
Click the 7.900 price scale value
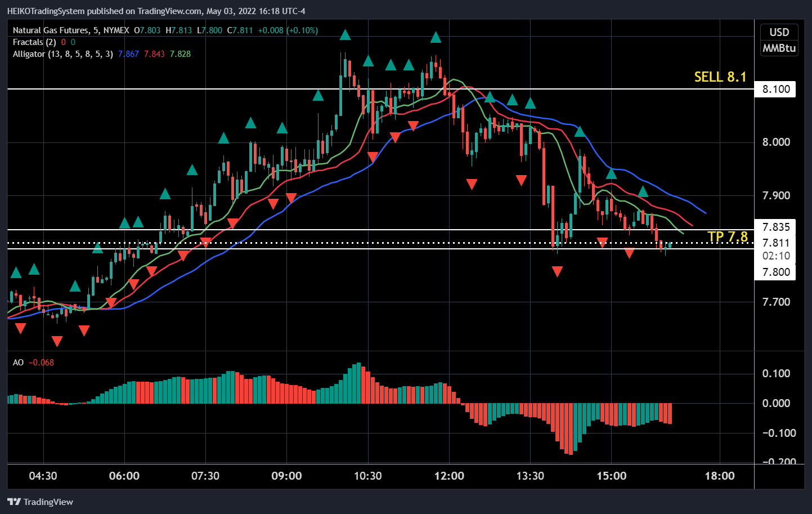click(776, 195)
